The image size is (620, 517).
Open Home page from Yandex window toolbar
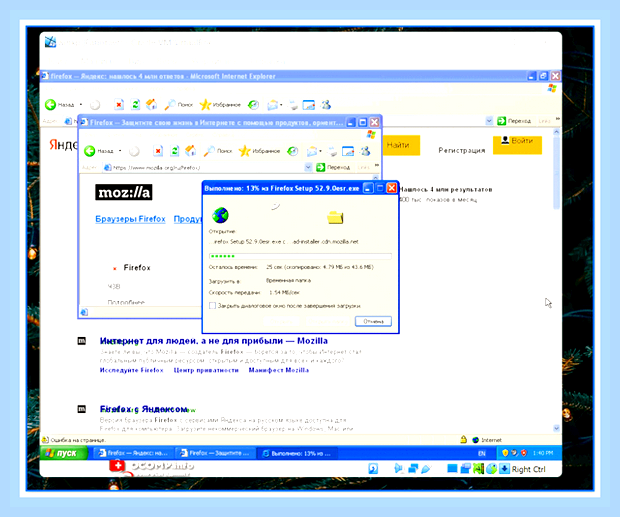coord(151,105)
